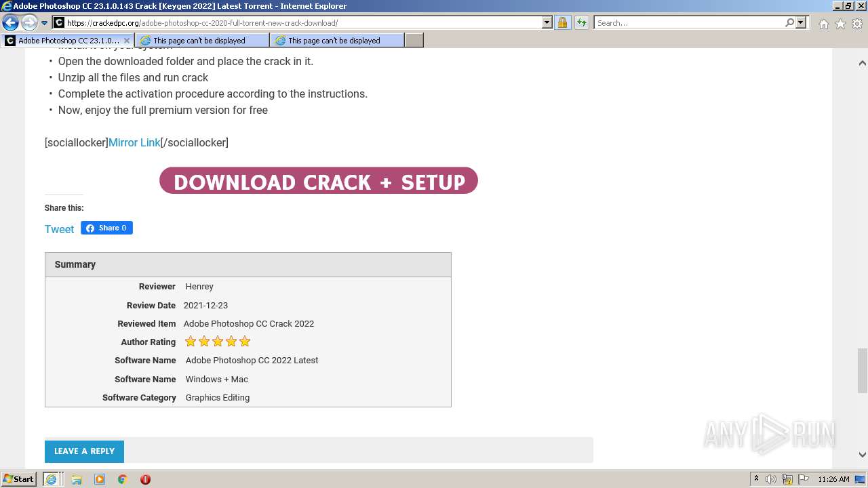The width and height of the screenshot is (868, 488).
Task: Expand the address bar autocomplete dropdown
Action: pos(547,22)
